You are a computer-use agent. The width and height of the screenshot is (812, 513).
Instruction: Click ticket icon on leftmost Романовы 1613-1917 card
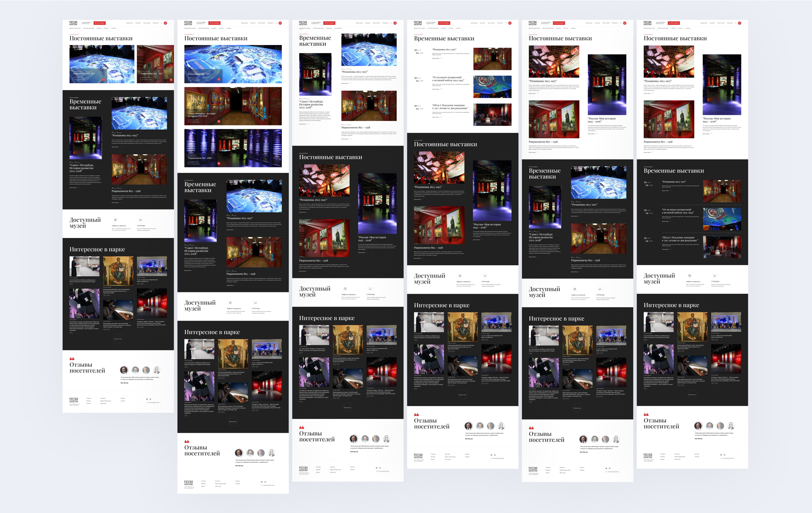point(104,80)
